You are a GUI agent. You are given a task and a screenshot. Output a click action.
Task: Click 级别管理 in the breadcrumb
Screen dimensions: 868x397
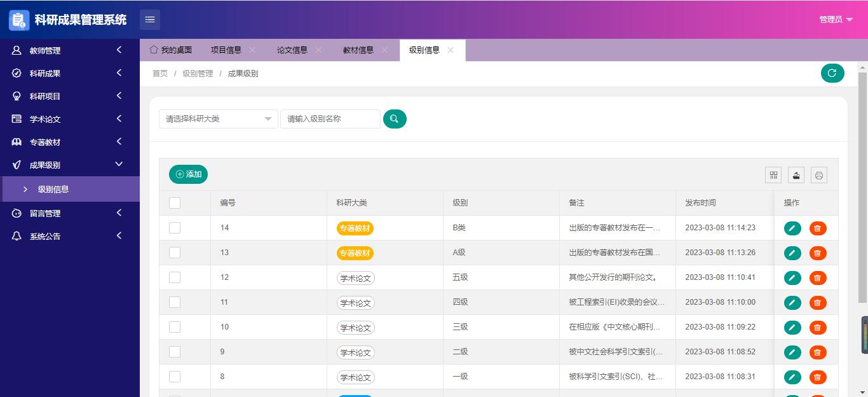(x=198, y=74)
